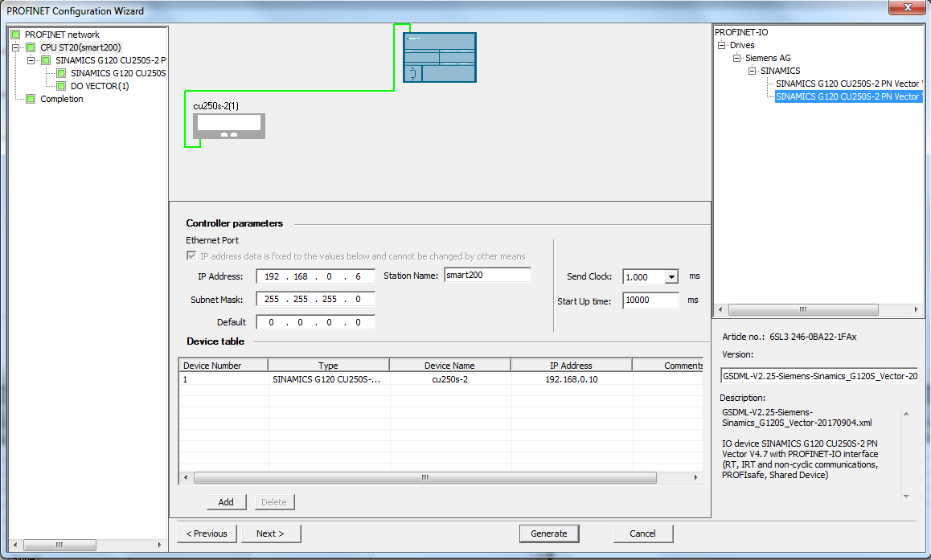
Task: Click the Add device button
Action: pos(226,502)
